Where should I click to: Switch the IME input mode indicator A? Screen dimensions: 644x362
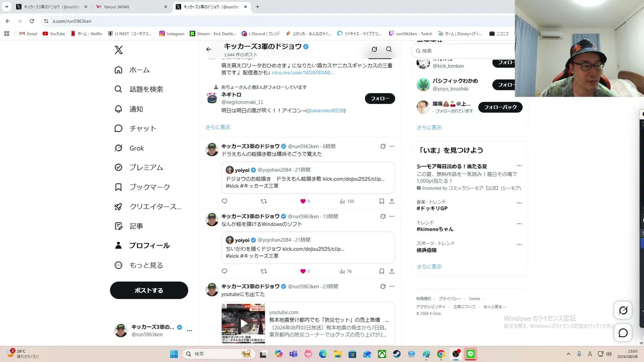(590, 354)
